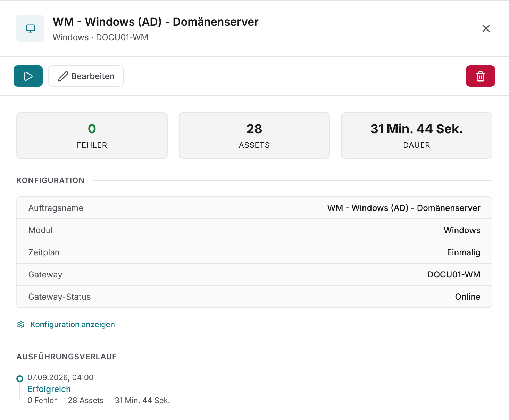Image resolution: width=509 pixels, height=420 pixels.
Task: Click the Gateway-Status row label
Action: 59,297
